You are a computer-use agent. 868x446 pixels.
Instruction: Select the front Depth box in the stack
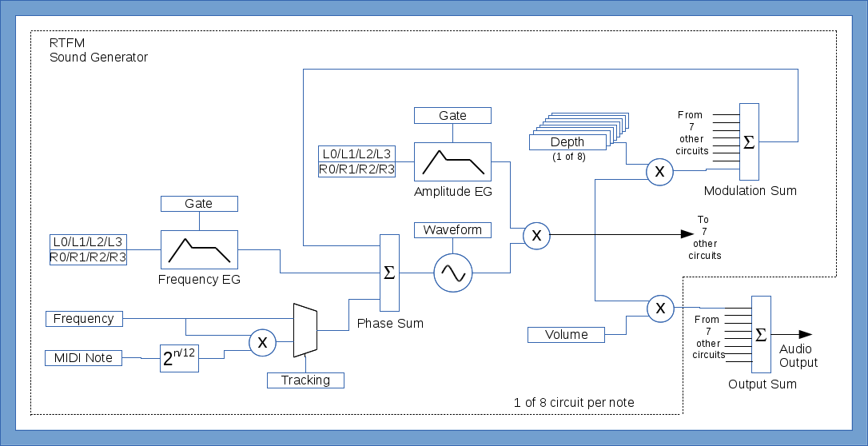[x=567, y=142]
